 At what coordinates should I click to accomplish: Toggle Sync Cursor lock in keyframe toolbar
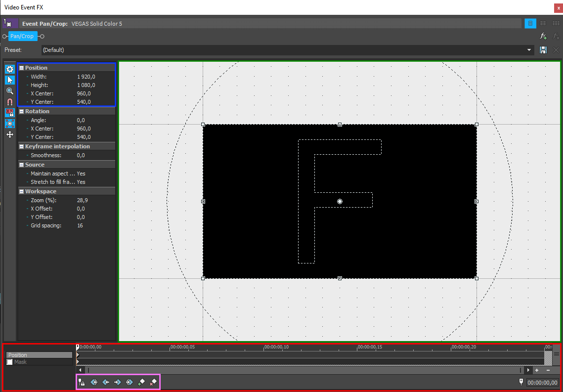(82, 382)
